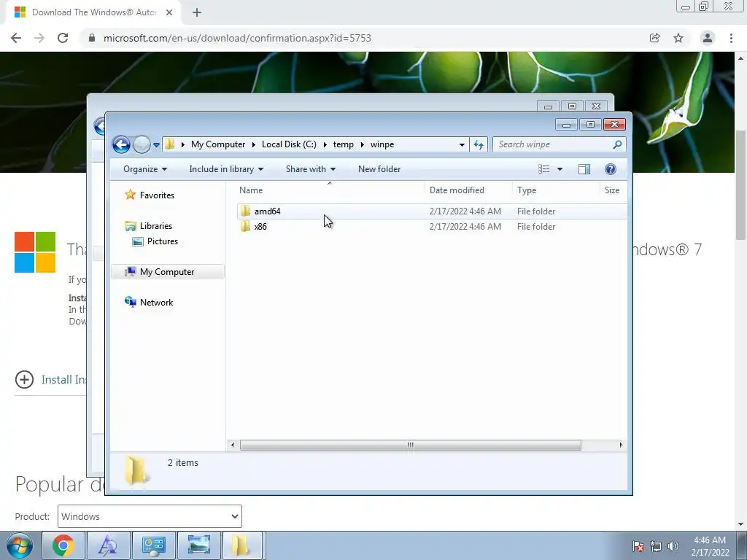Open recent locations arrow beside Forward button
Viewport: 747px width, 560px height.
click(156, 145)
